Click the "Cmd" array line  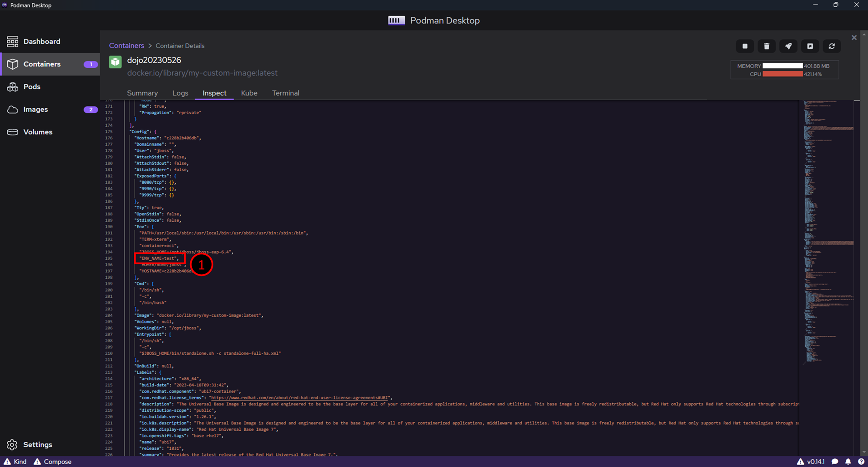144,284
